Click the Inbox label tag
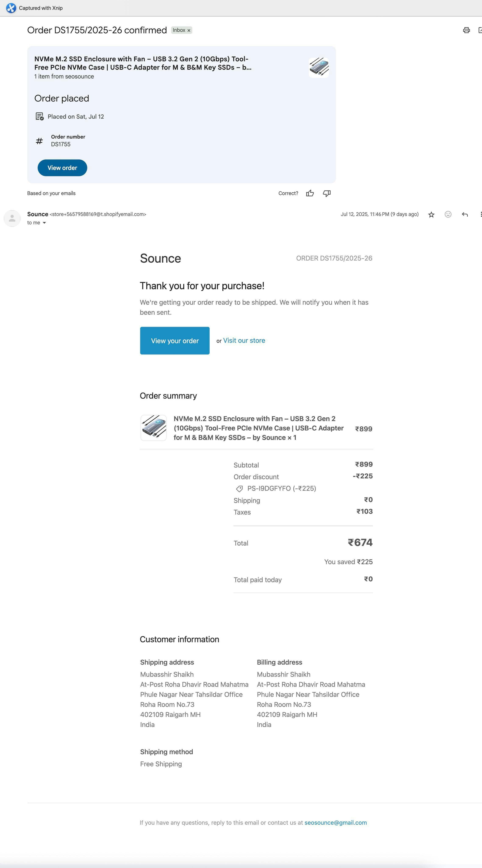482x868 pixels. pyautogui.click(x=179, y=30)
